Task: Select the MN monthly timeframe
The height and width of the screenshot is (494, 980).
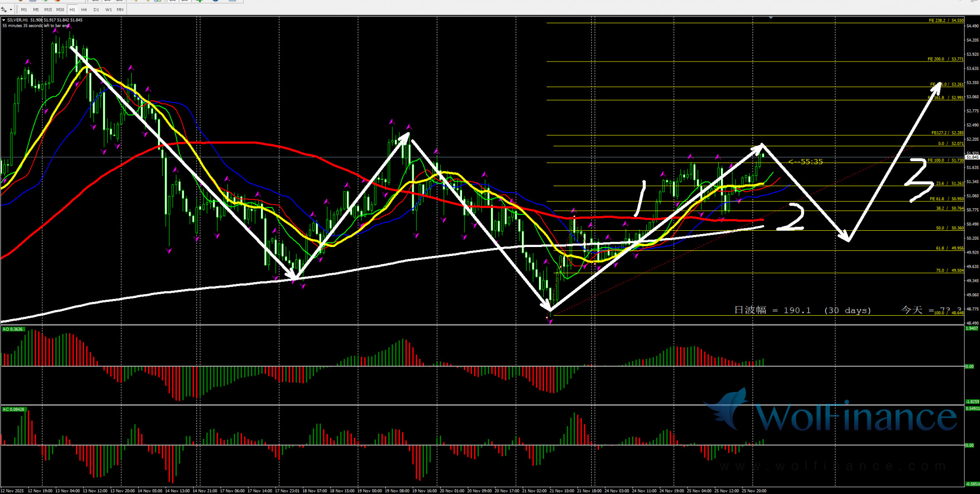Action: [120, 10]
